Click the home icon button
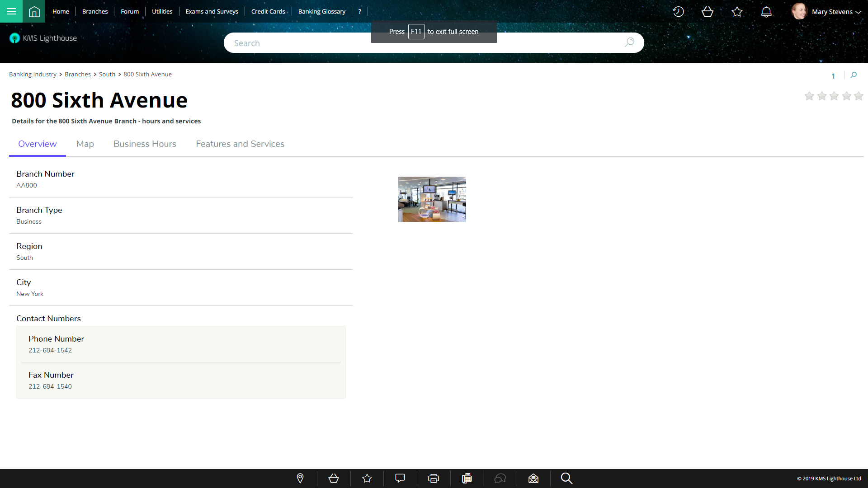Screen dimensions: 868x488 [34, 11]
